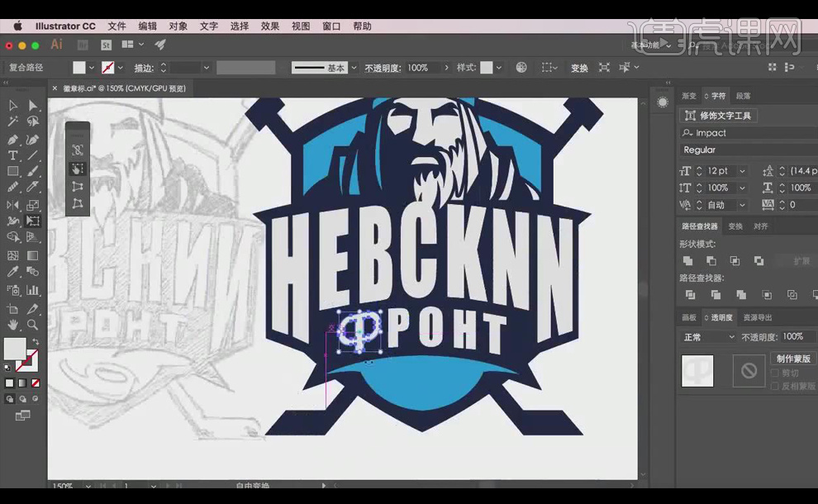This screenshot has height=504, width=818.
Task: Click the opacity panel Ф object thumbnail
Action: click(x=697, y=371)
